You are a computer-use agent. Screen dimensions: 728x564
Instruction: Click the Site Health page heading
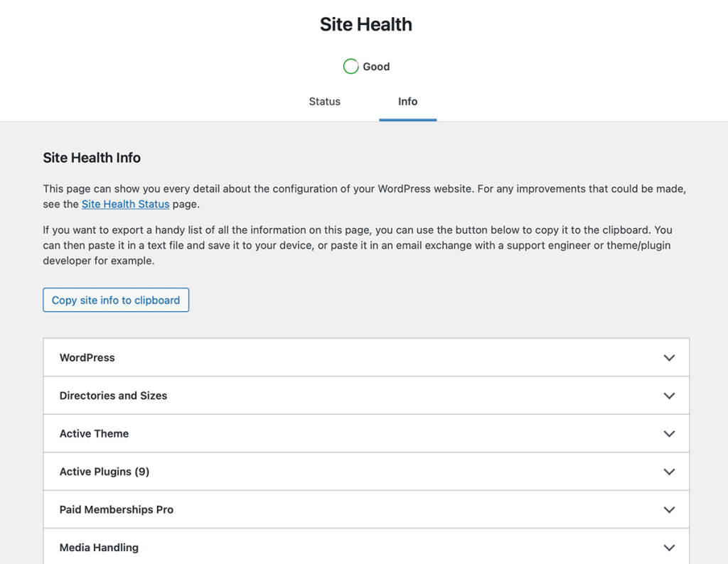coord(366,25)
